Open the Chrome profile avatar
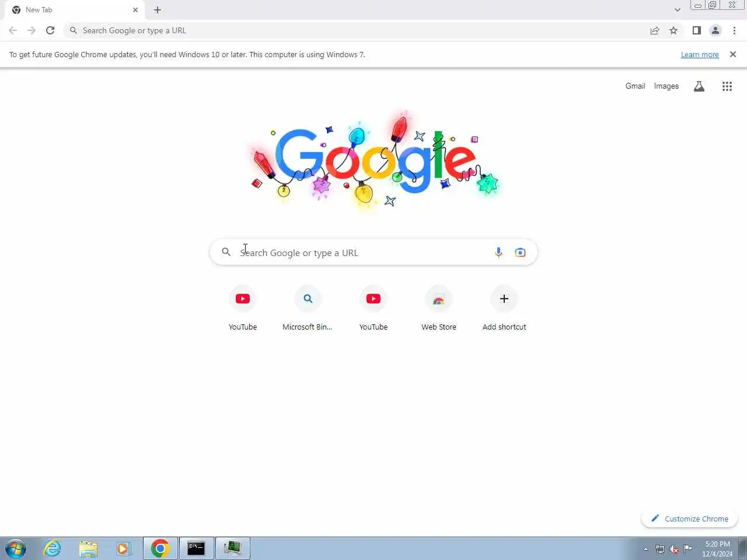The width and height of the screenshot is (747, 560). 715,30
